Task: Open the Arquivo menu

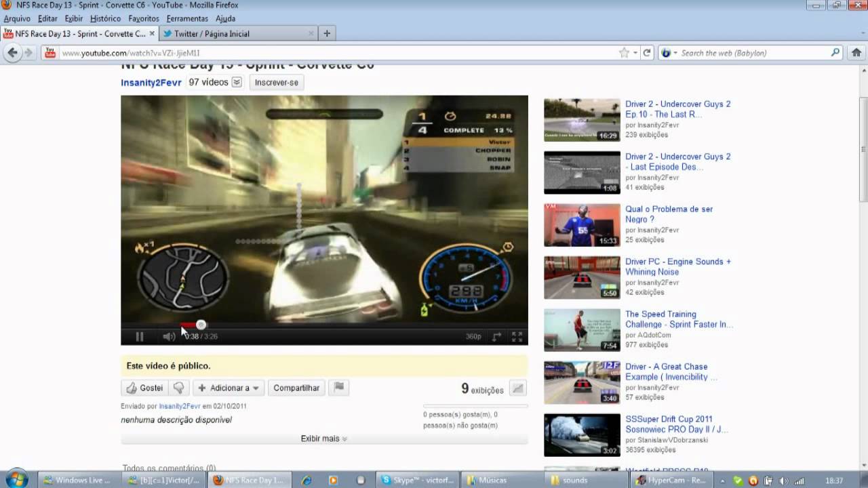Action: [x=17, y=18]
